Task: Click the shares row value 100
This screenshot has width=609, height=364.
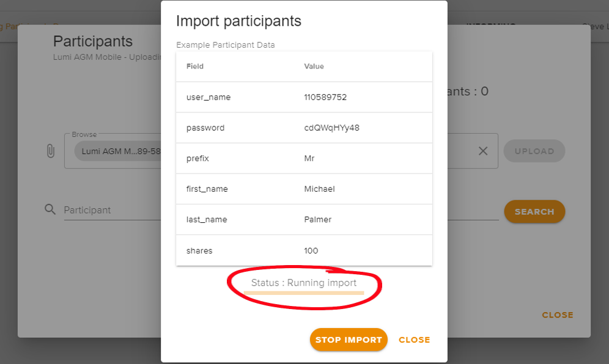Action: [311, 250]
